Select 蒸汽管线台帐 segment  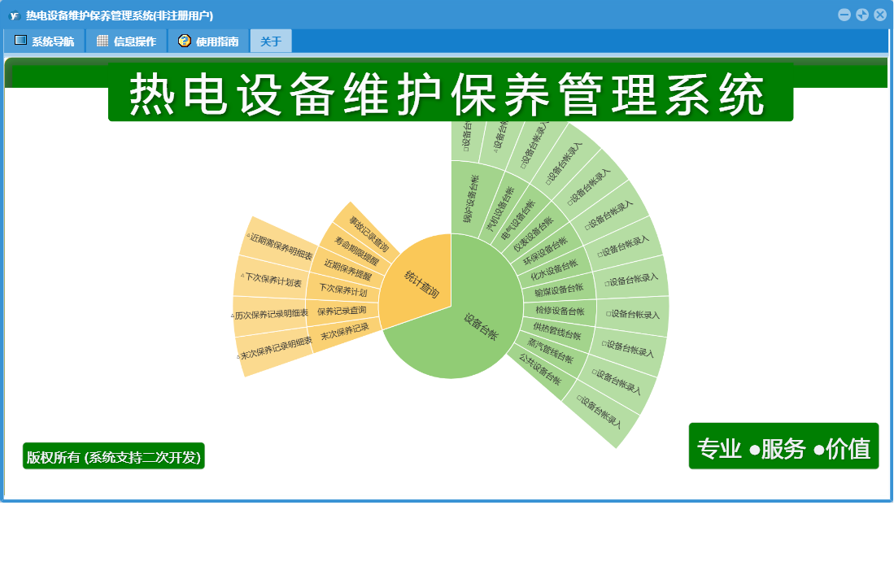(x=550, y=351)
